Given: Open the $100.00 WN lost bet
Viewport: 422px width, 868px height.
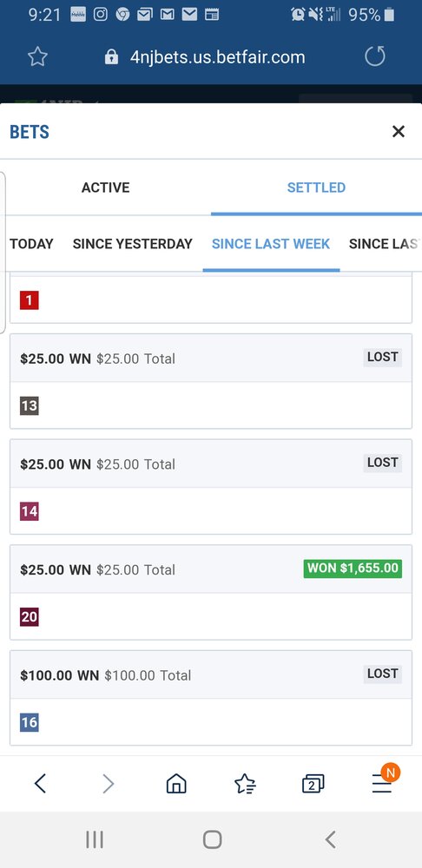Looking at the screenshot, I should pos(211,698).
